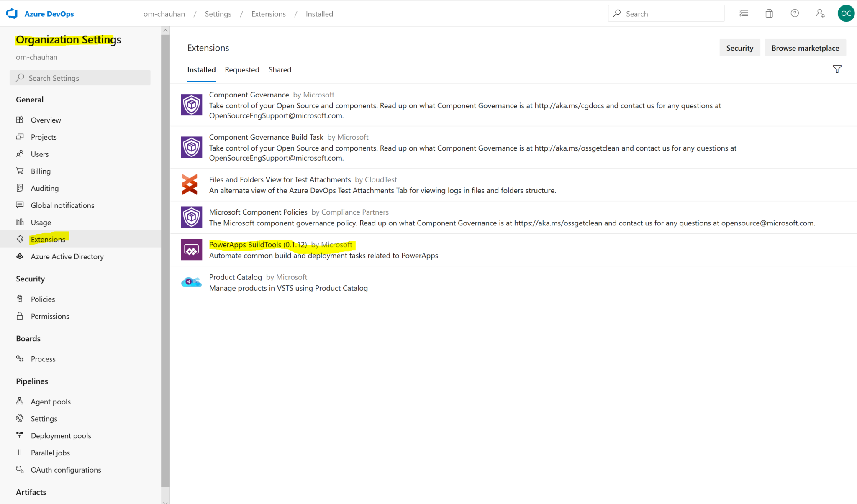Screen dimensions: 857x504
Task: Switch to the Shared tab
Action: 280,69
